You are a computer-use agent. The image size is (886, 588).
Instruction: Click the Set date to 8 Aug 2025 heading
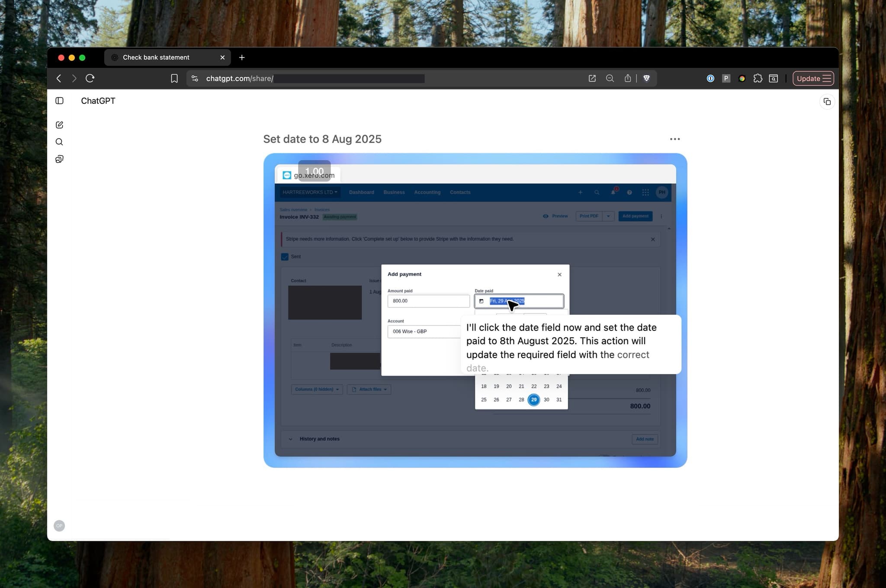(322, 139)
